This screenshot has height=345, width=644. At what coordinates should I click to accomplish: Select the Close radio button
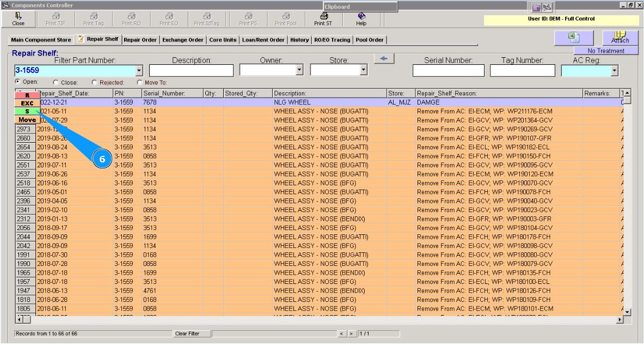(56, 82)
